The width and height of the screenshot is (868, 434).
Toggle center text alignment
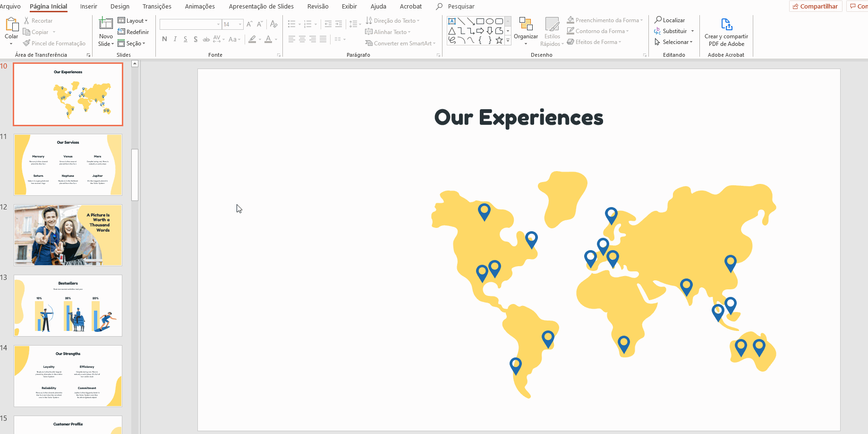(302, 39)
